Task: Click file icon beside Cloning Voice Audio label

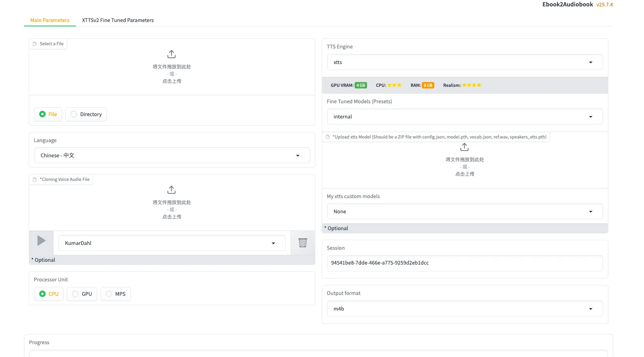Action: tap(35, 179)
